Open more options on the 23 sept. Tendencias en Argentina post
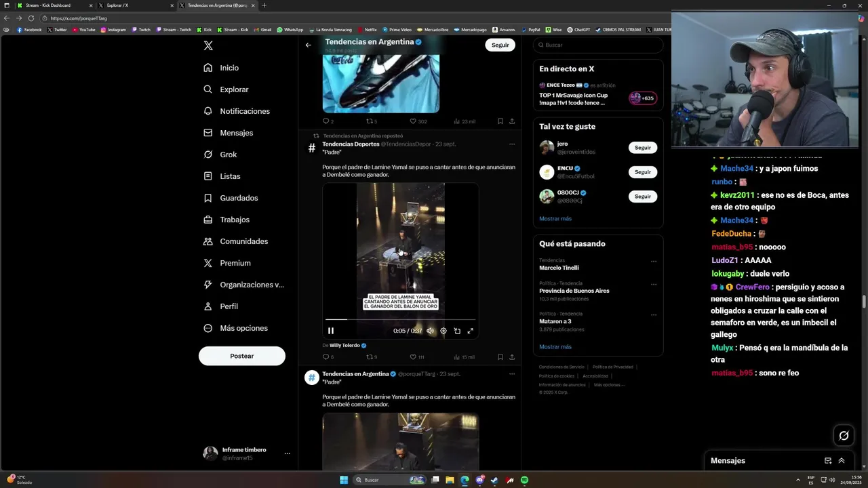 click(512, 373)
